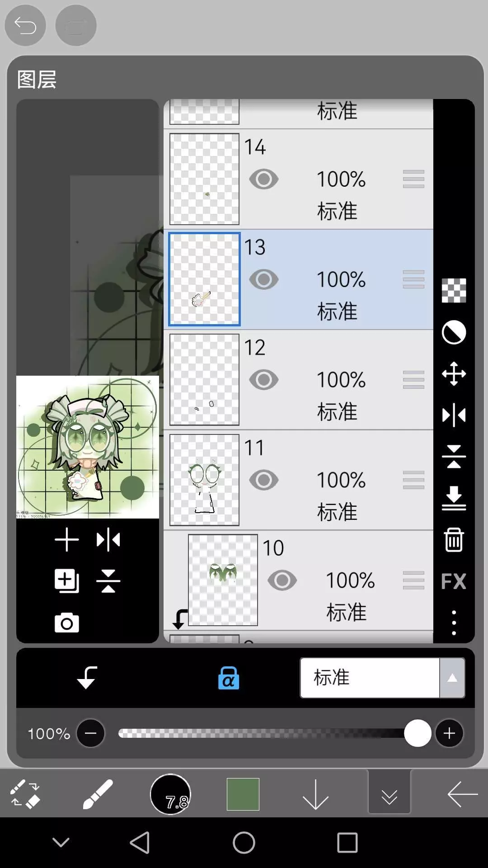Image resolution: width=488 pixels, height=868 pixels.
Task: Decrease opacity with minus button
Action: [x=90, y=733]
